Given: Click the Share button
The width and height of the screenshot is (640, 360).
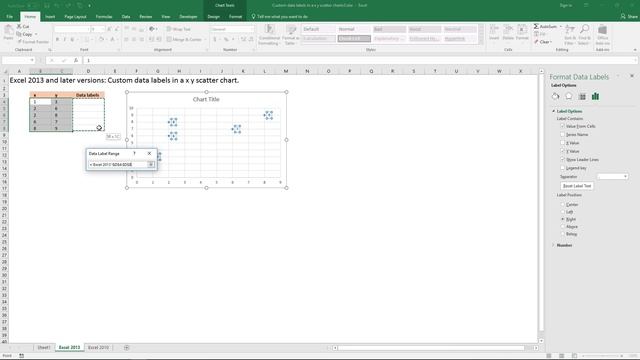Looking at the screenshot, I should click(x=629, y=17).
